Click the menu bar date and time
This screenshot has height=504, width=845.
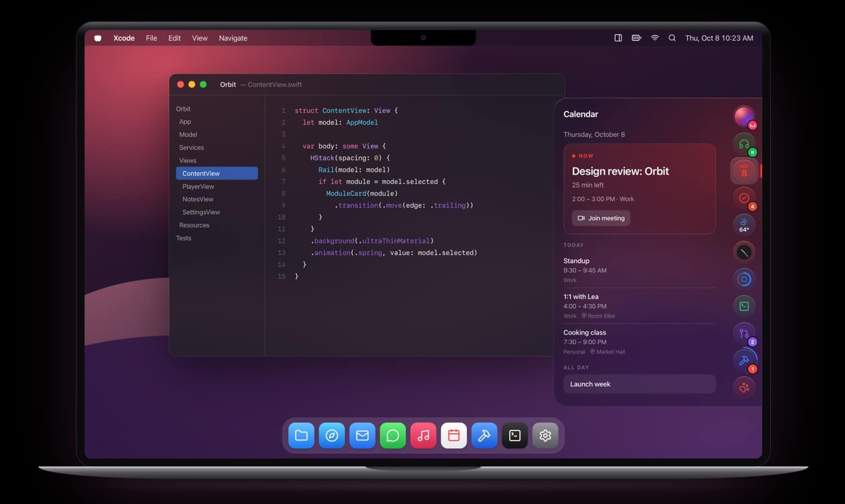[x=719, y=38]
